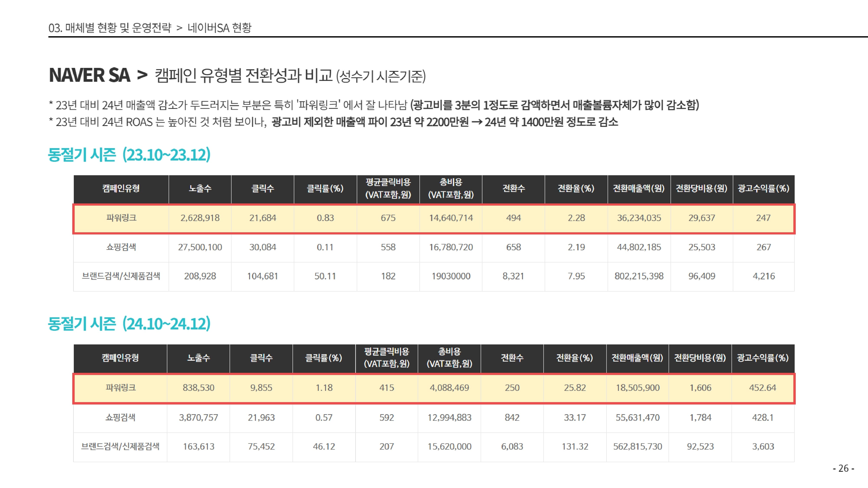Click the cell value '4,216'

[764, 276]
